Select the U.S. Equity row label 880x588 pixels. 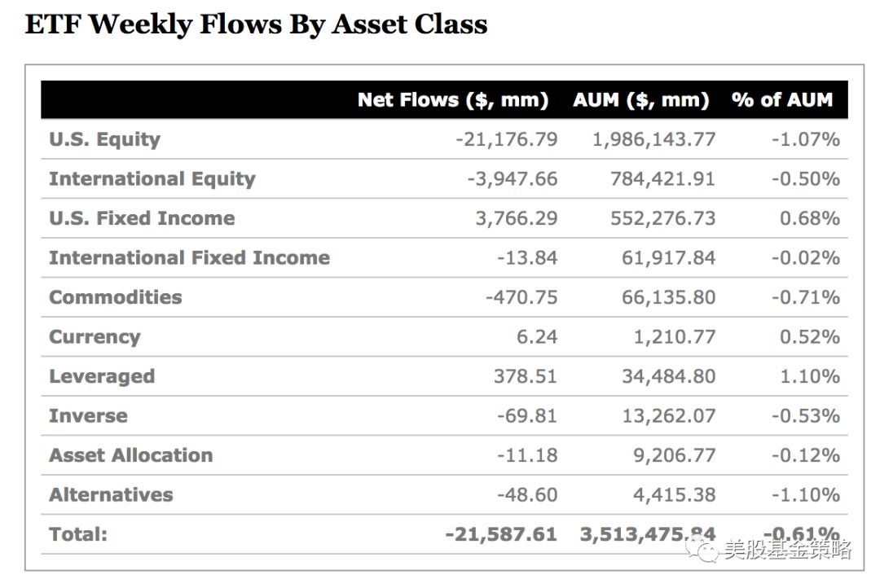(x=104, y=139)
